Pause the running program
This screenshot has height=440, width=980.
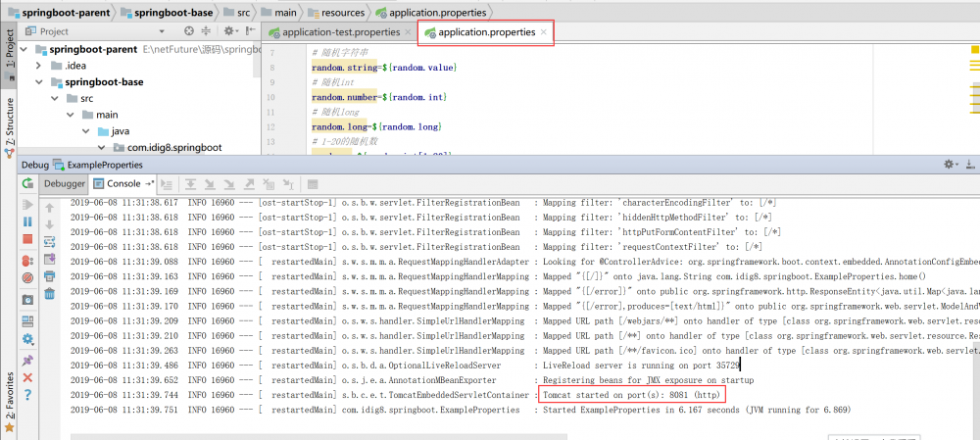point(27,221)
